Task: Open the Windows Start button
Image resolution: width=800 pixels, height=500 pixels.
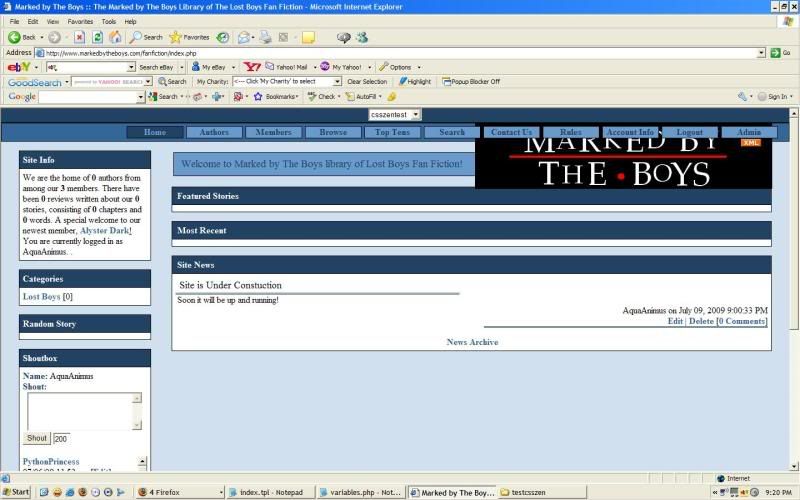Action: (x=16, y=492)
